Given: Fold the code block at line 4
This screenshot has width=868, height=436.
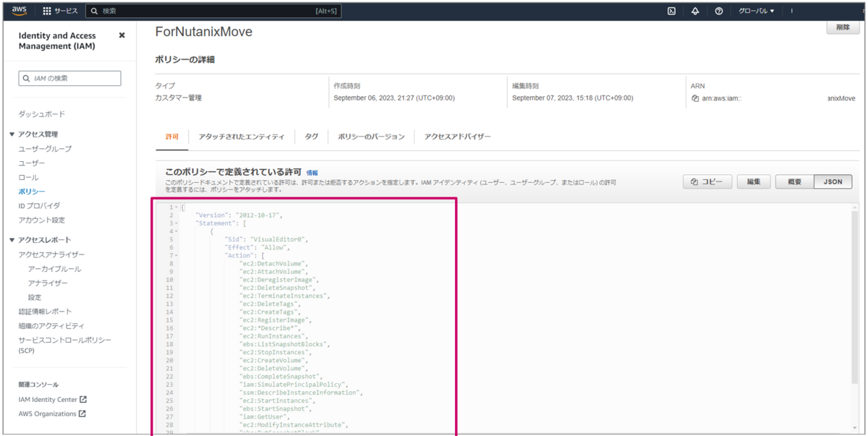Looking at the screenshot, I should tap(176, 231).
